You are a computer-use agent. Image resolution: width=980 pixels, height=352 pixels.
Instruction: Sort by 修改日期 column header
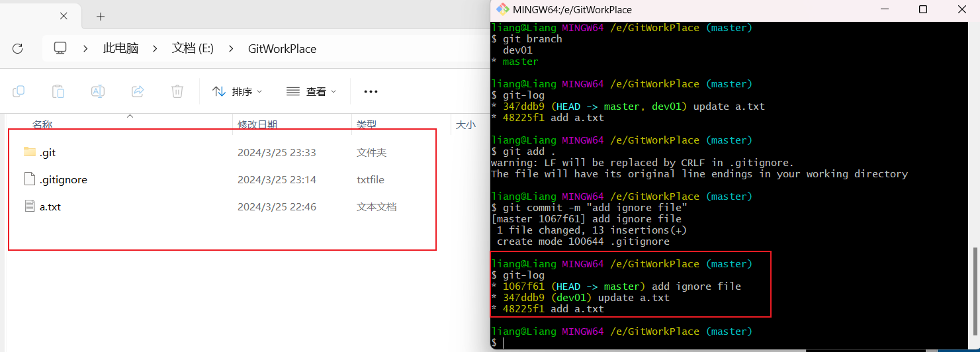point(257,124)
